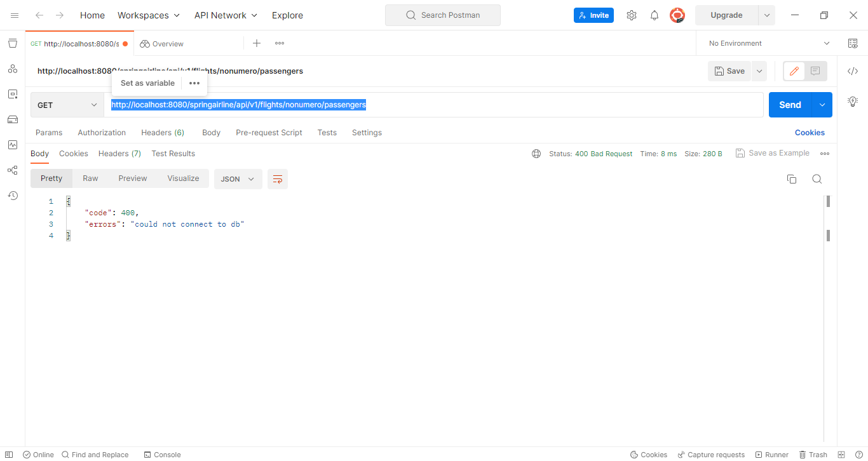Open the Environments sidebar panel

tap(12, 94)
